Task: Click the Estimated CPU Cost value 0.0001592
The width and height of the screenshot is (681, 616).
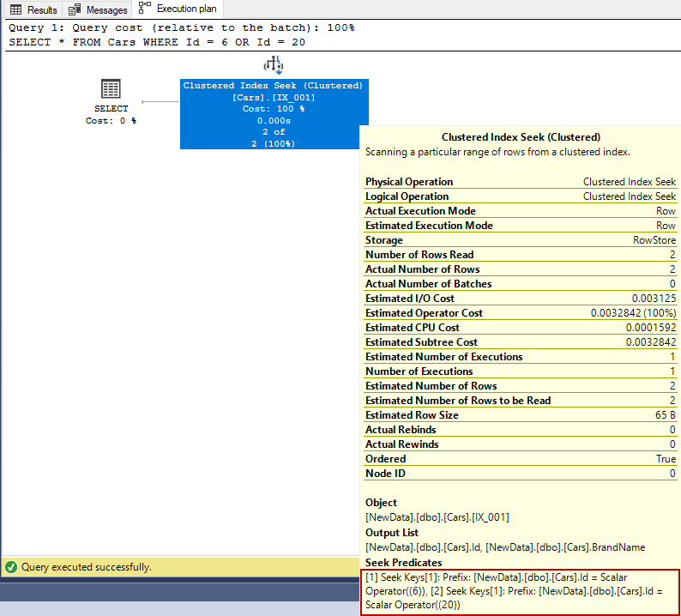Action: pyautogui.click(x=651, y=328)
